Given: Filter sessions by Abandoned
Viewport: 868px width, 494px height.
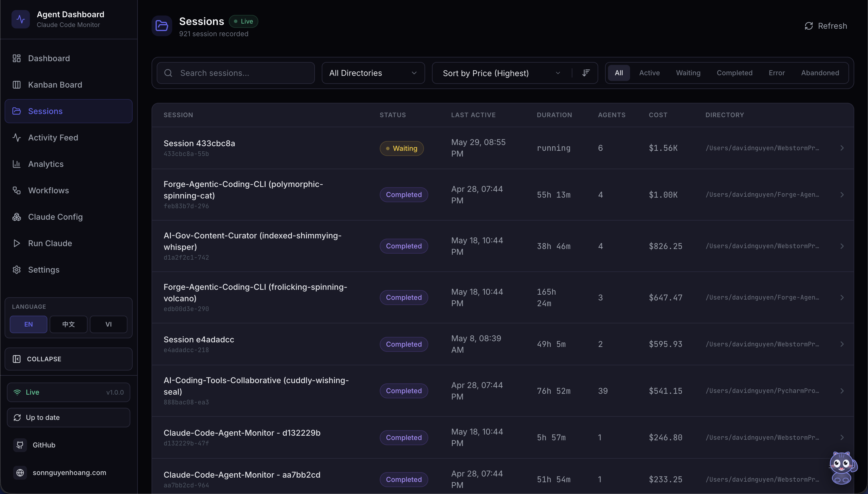Looking at the screenshot, I should tap(820, 73).
